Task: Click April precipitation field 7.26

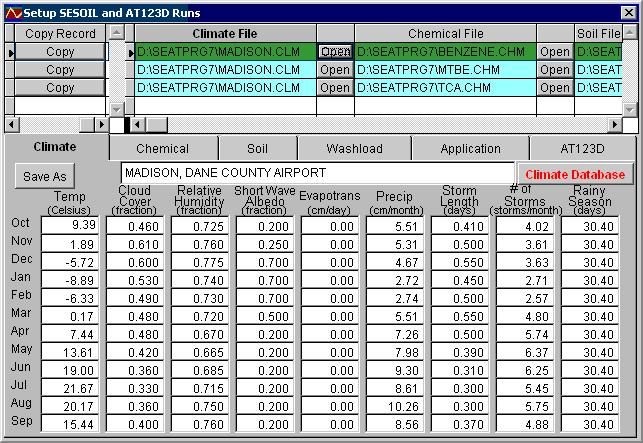Action: (394, 334)
